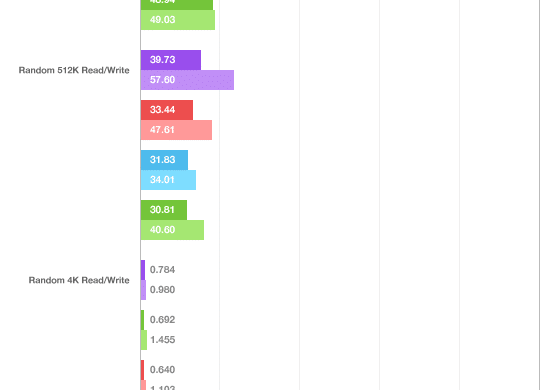
Task: Click the 0.980 value label
Action: 162,290
